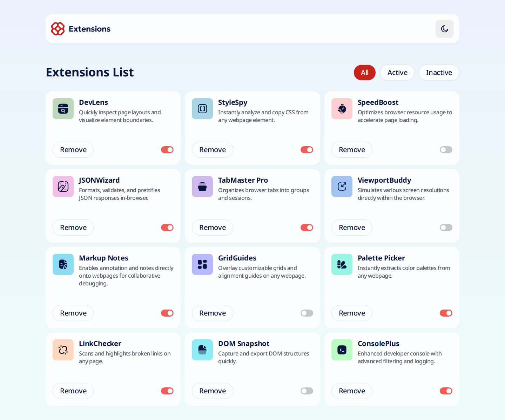Click the Markup Notes pencil icon

[x=63, y=264]
